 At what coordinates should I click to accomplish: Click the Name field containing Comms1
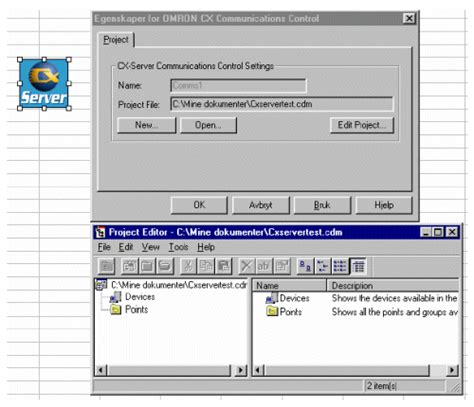click(238, 85)
